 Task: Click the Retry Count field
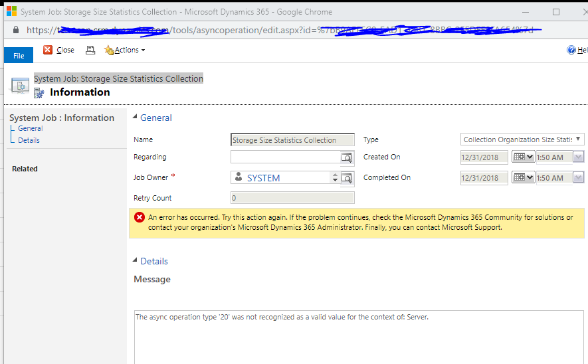292,198
